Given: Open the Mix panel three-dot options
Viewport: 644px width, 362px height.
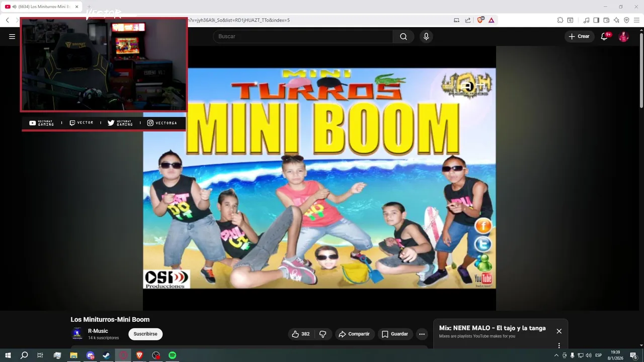Looking at the screenshot, I should click(x=559, y=345).
